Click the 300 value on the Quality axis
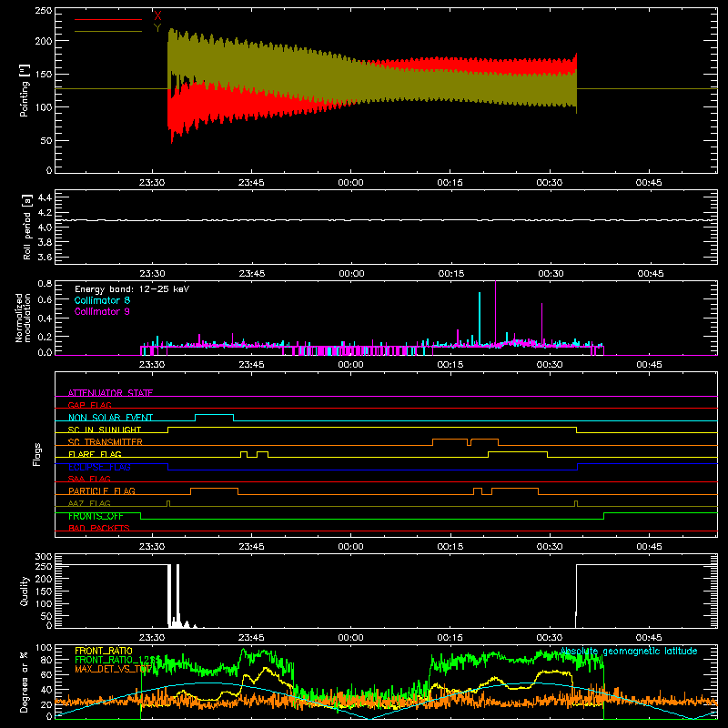This screenshot has width=728, height=728. (x=44, y=557)
